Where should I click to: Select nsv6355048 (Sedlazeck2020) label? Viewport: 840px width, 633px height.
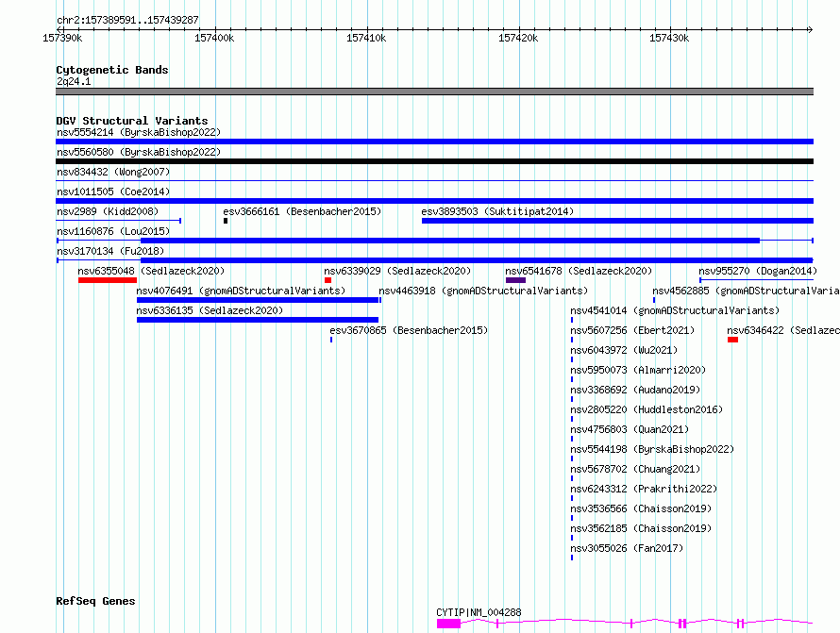click(151, 271)
